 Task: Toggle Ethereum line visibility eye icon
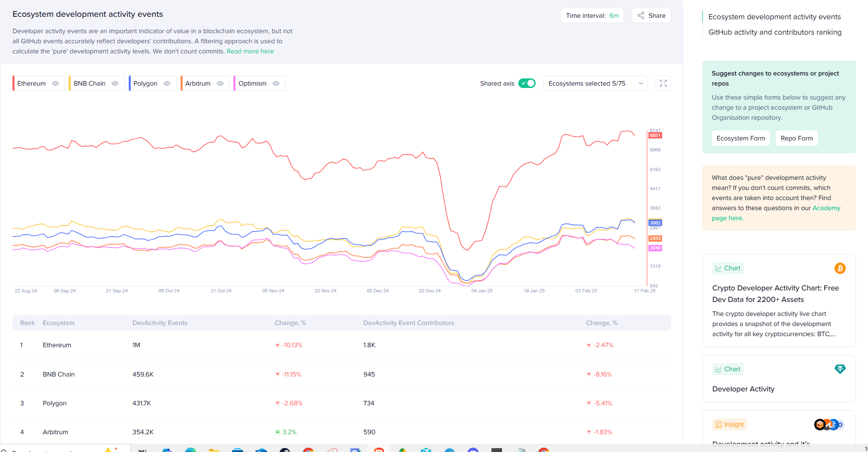56,83
